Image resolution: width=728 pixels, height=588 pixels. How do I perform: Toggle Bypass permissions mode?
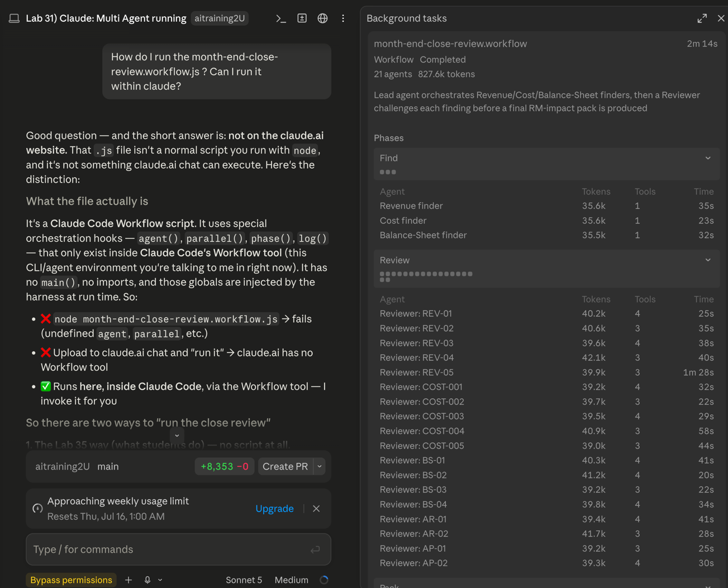[71, 580]
